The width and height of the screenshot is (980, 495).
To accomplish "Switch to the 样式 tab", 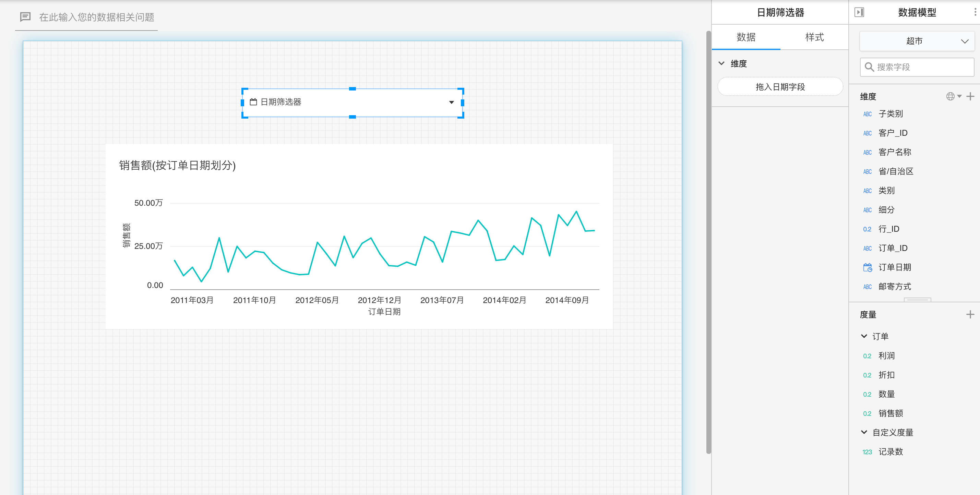I will [x=814, y=37].
